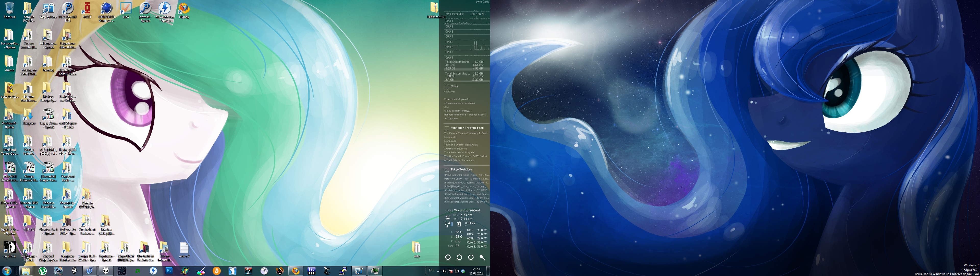Open the Nightly browser desktop shortcut

(x=184, y=10)
